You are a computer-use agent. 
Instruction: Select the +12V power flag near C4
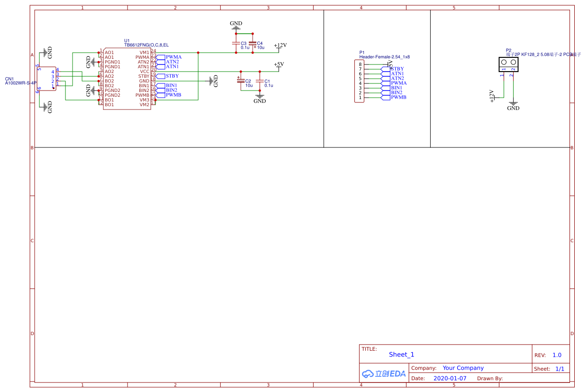[x=280, y=46]
